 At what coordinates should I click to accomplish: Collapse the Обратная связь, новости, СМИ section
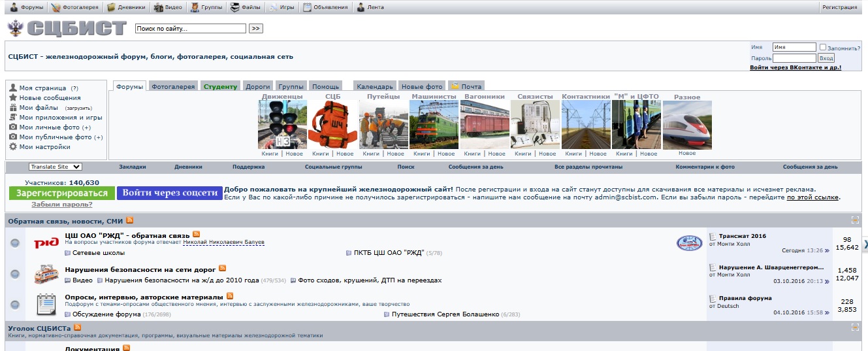[x=855, y=221]
